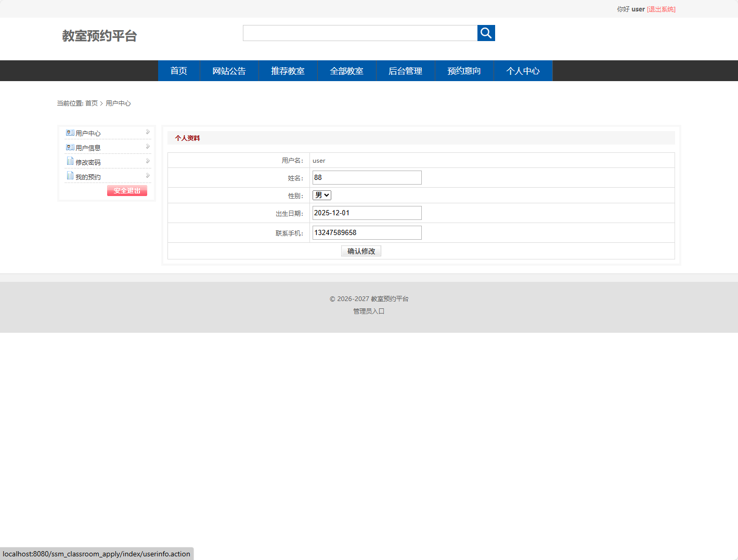Expand the chevron next to 用户中心
The height and width of the screenshot is (560, 738).
click(148, 132)
